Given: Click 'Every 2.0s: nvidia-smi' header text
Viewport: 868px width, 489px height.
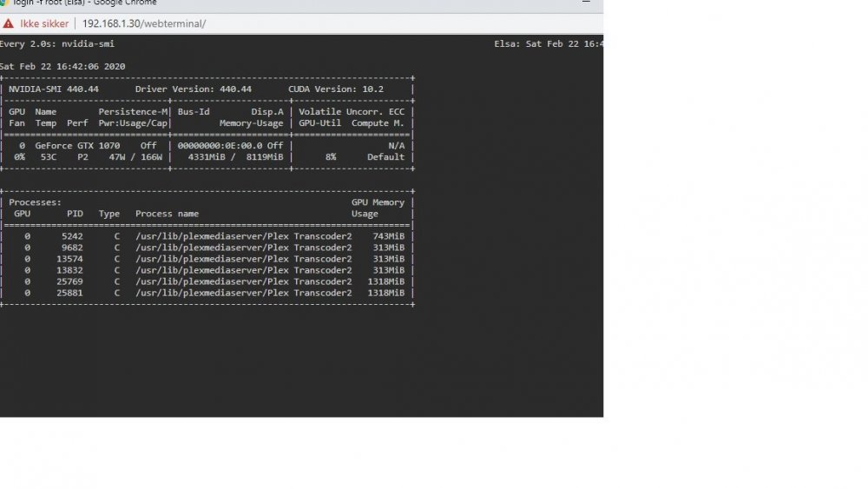Looking at the screenshot, I should (57, 43).
